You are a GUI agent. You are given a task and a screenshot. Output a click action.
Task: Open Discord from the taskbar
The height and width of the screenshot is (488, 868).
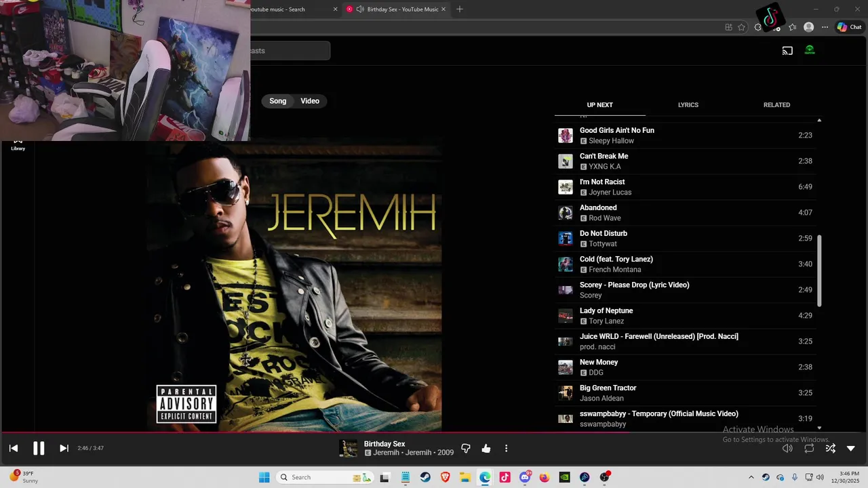pyautogui.click(x=525, y=477)
